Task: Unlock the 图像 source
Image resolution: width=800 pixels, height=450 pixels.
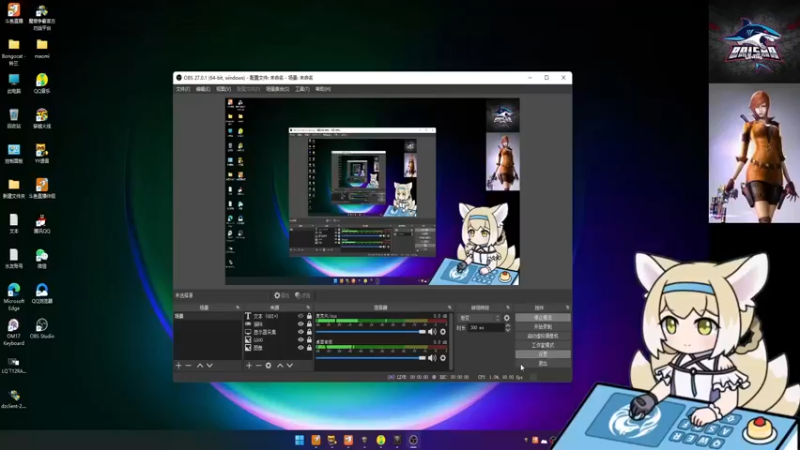Action: (x=309, y=347)
